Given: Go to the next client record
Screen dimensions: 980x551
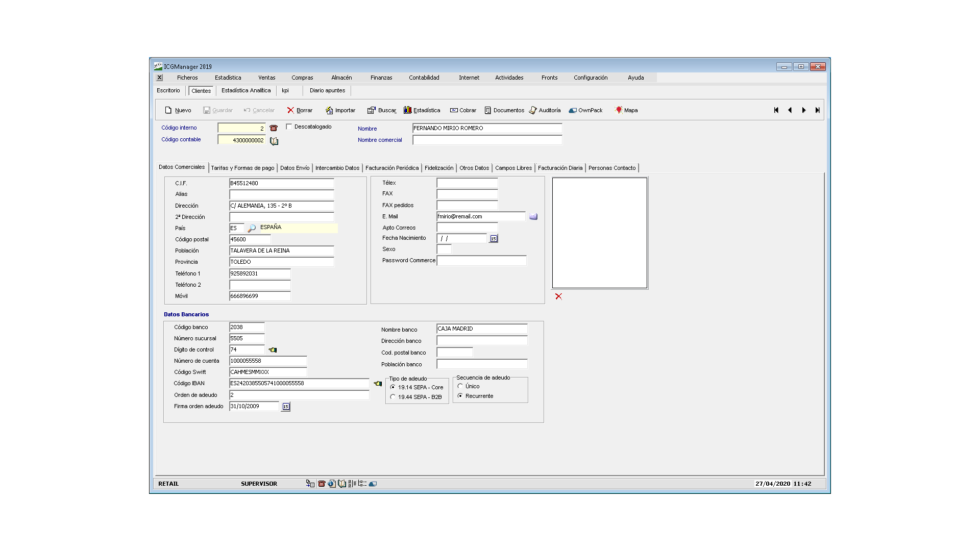Looking at the screenshot, I should [804, 110].
